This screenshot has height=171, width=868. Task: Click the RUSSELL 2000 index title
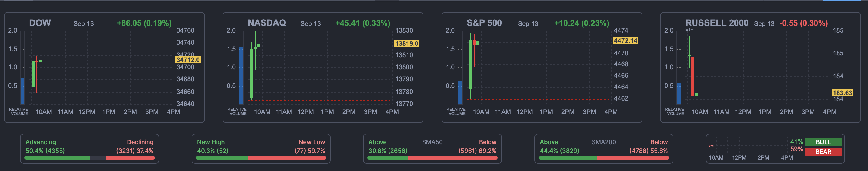[717, 23]
